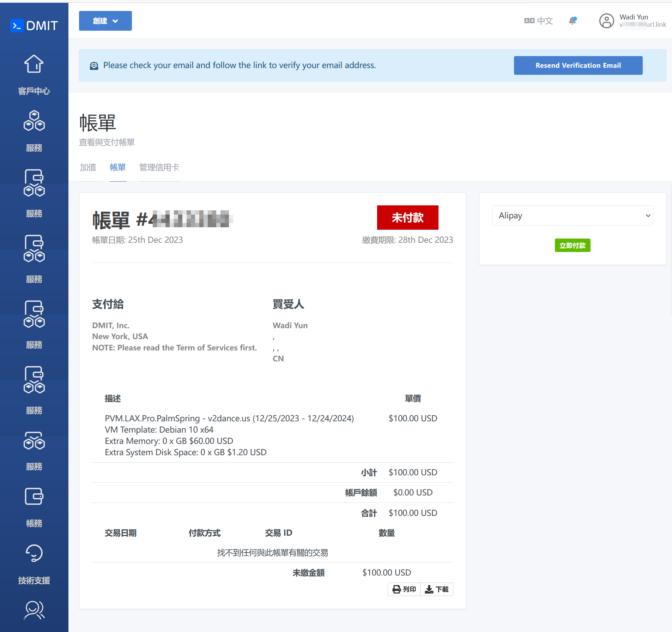
Task: Open the 客戶中心 home icon
Action: [34, 64]
